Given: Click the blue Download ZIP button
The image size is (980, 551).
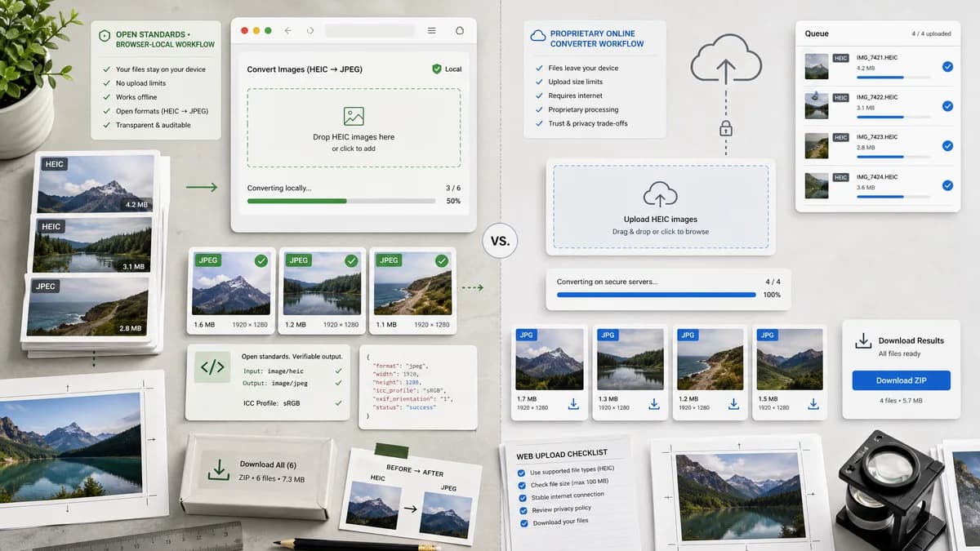Looking at the screenshot, I should pyautogui.click(x=901, y=380).
